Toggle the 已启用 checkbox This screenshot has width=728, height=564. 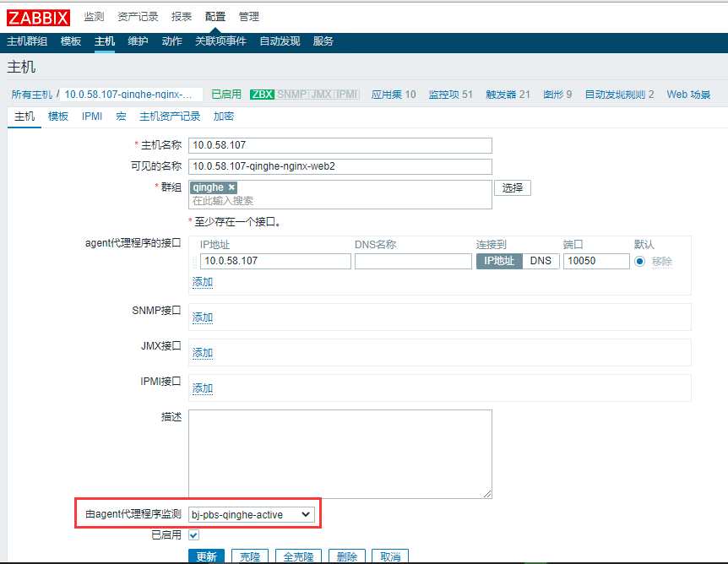pos(193,535)
